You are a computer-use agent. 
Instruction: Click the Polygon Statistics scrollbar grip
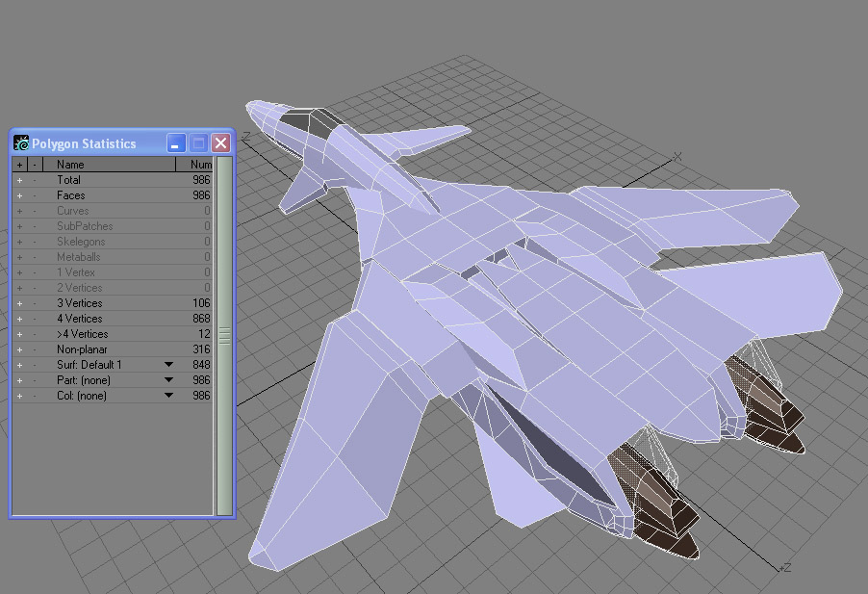click(224, 336)
